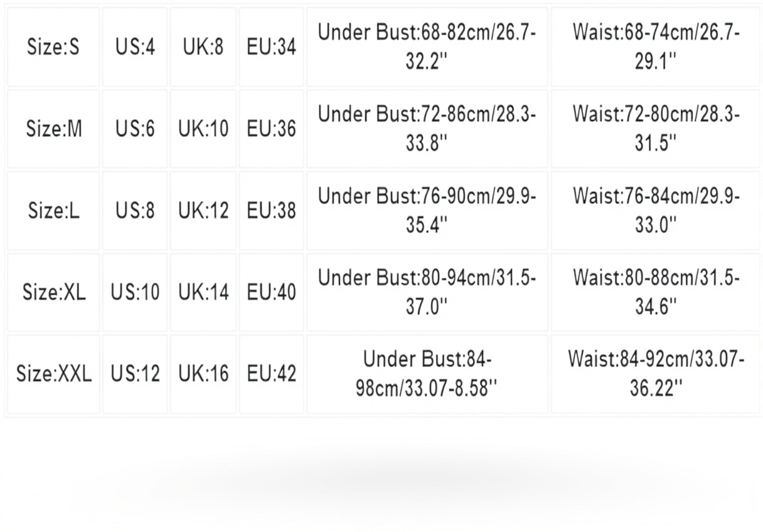Select the Waist 68-74cm cell

pyautogui.click(x=656, y=47)
